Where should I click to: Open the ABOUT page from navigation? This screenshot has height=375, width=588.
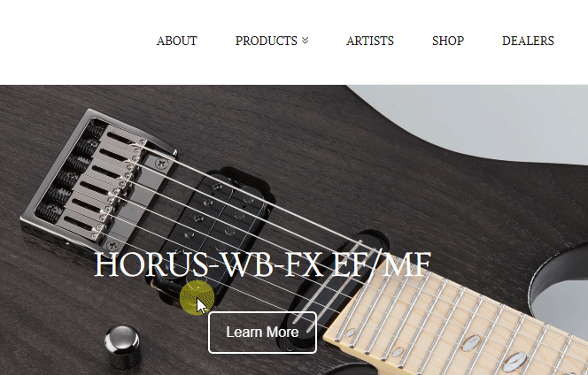pyautogui.click(x=176, y=41)
